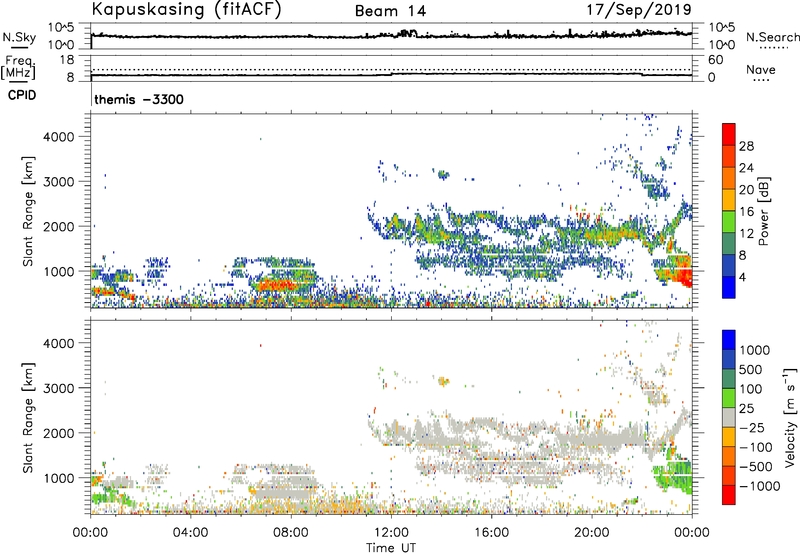Image resolution: width=800 pixels, height=554 pixels.
Task: Select "Slant Range [km]" label of velocity panel
Action: [28, 417]
